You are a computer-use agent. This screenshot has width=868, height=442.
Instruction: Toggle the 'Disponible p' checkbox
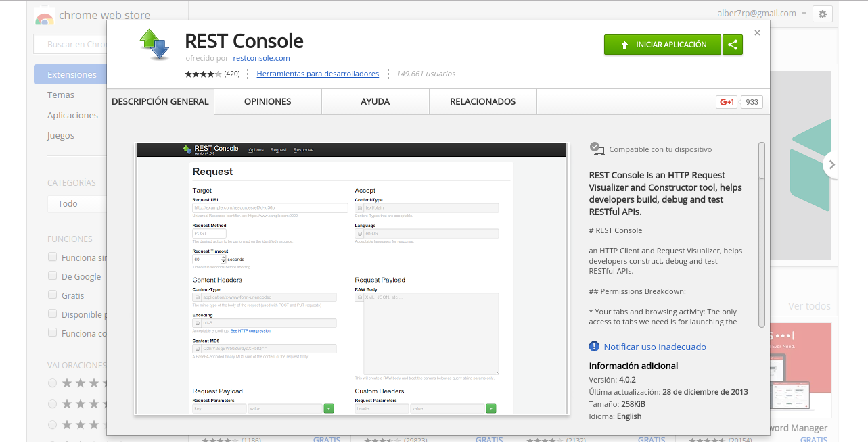[x=52, y=314]
